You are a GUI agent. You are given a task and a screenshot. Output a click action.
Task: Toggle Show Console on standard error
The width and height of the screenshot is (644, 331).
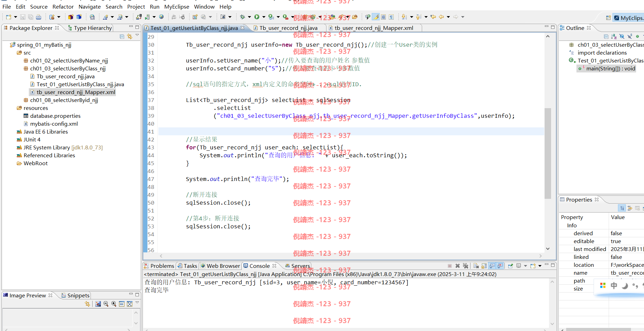pos(500,266)
